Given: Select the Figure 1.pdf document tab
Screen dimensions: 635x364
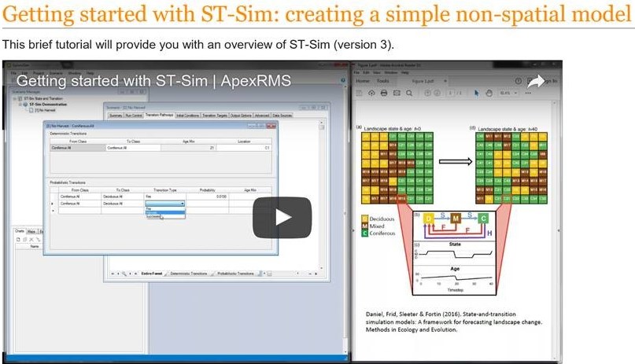Looking at the screenshot, I should [x=423, y=81].
